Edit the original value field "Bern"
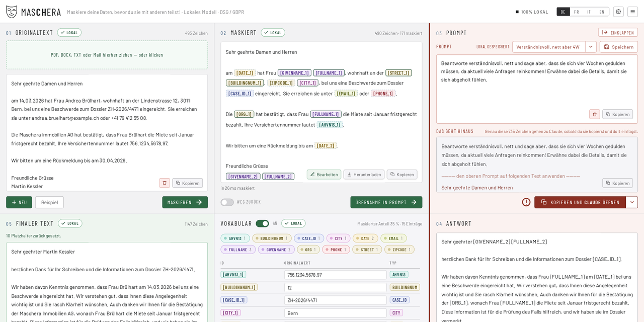644x322 pixels. 335,313
